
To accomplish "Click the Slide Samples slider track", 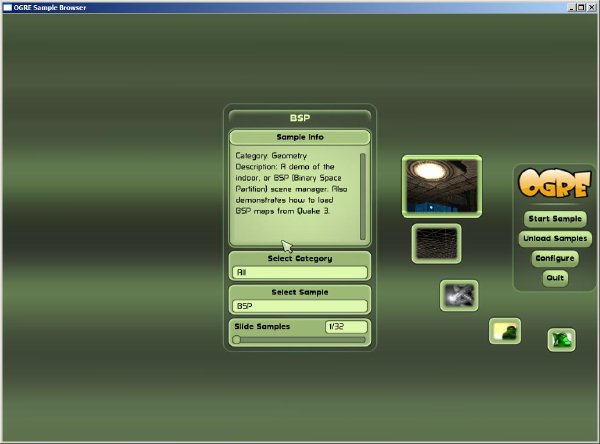I will 300,340.
